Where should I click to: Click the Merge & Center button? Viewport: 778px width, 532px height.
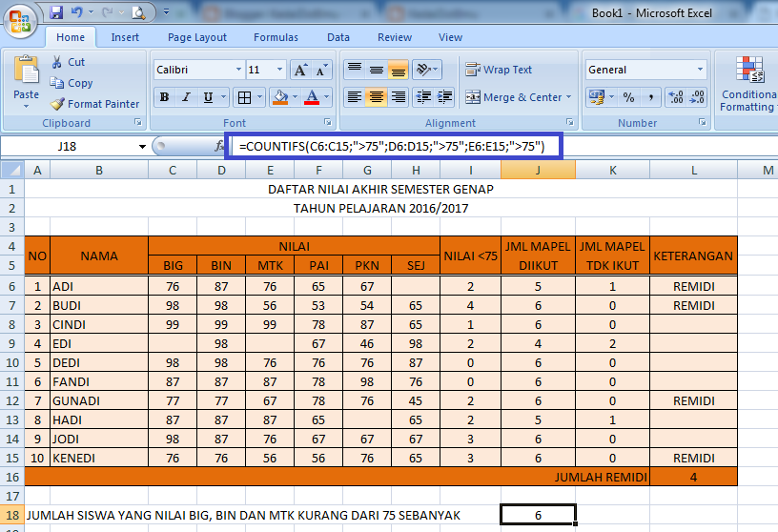(x=514, y=97)
